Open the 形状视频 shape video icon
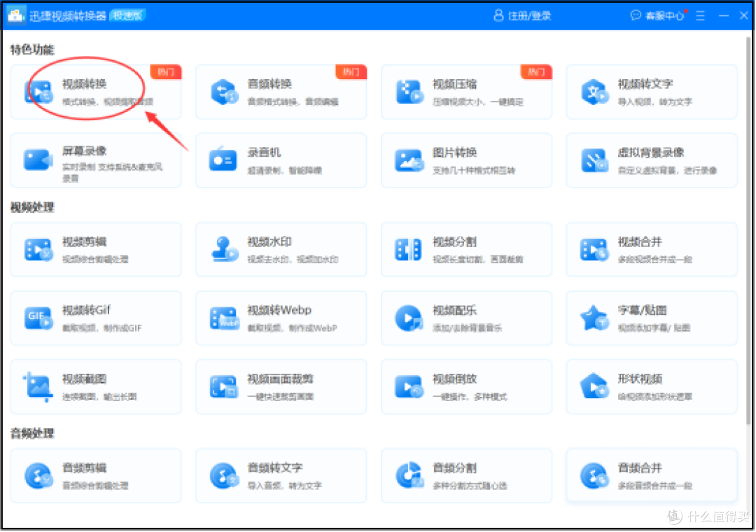This screenshot has width=756, height=532. (x=594, y=386)
